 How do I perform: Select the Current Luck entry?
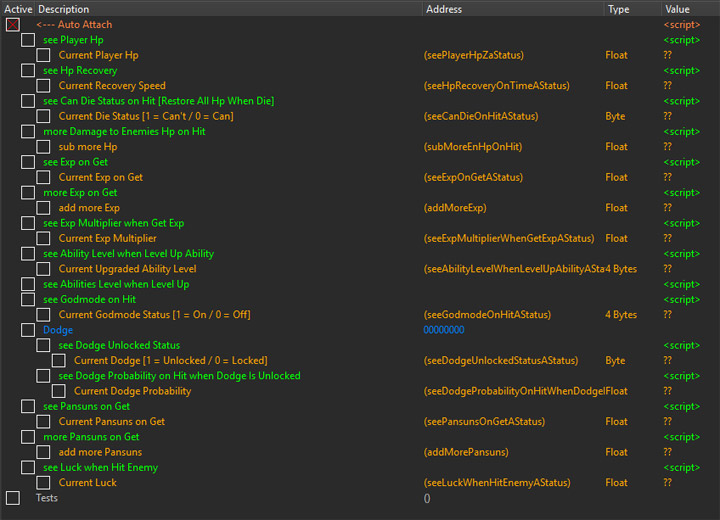click(x=87, y=483)
